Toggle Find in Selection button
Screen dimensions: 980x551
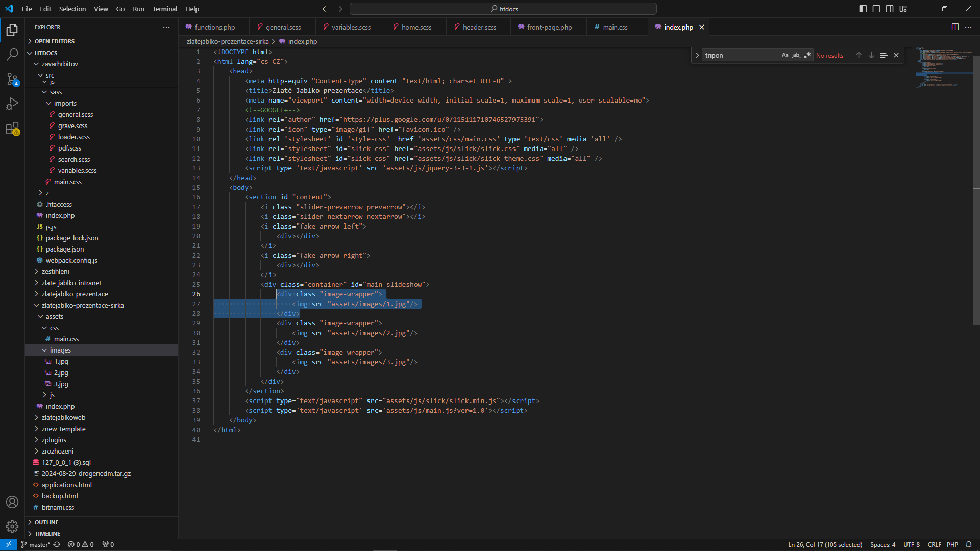tap(884, 55)
